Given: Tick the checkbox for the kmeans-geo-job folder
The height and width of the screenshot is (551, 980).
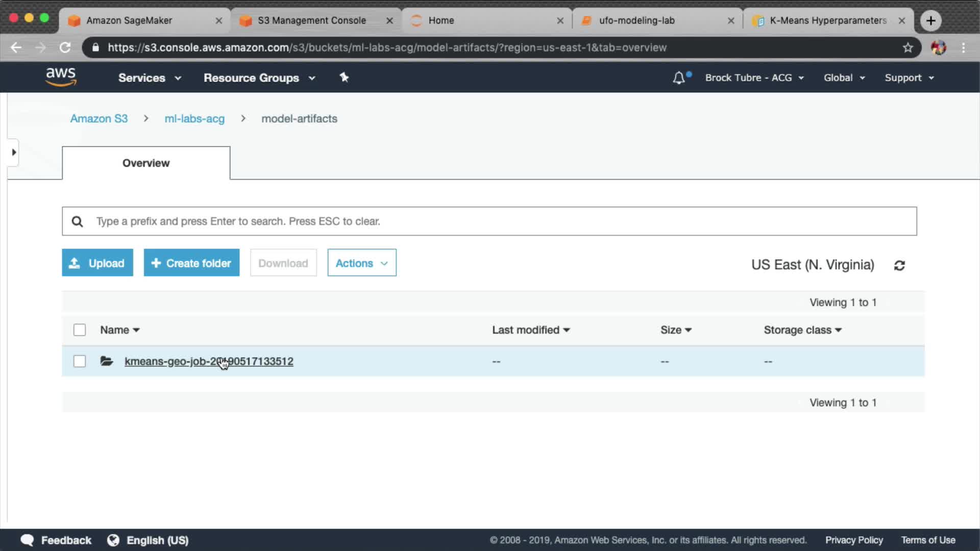Looking at the screenshot, I should pos(80,361).
